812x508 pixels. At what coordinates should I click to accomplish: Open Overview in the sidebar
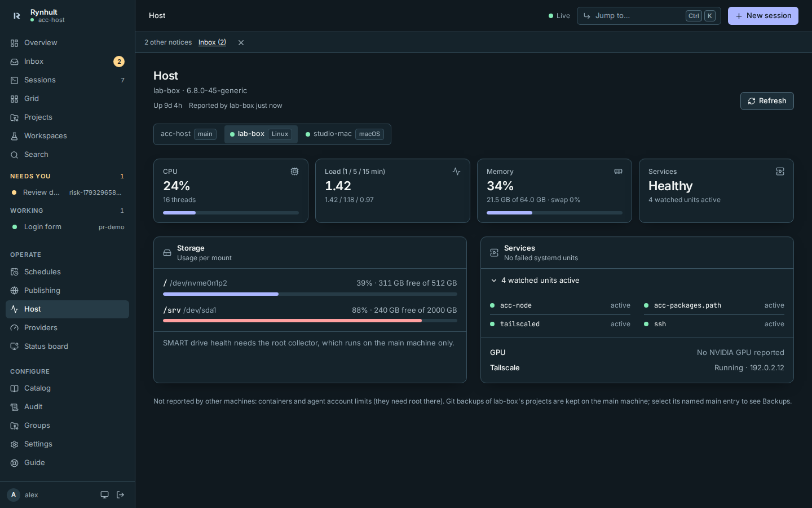(67, 43)
